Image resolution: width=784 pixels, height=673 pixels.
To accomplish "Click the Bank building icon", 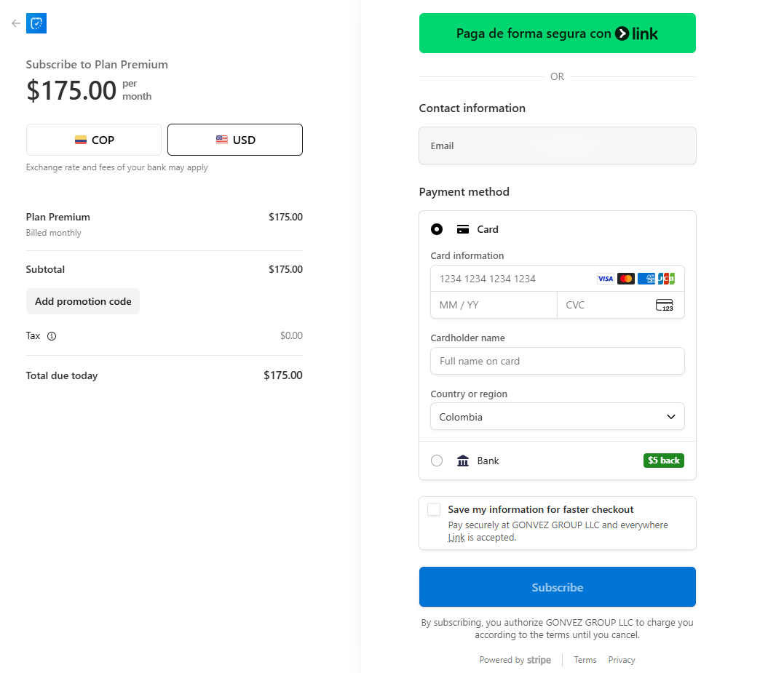I will [x=463, y=461].
